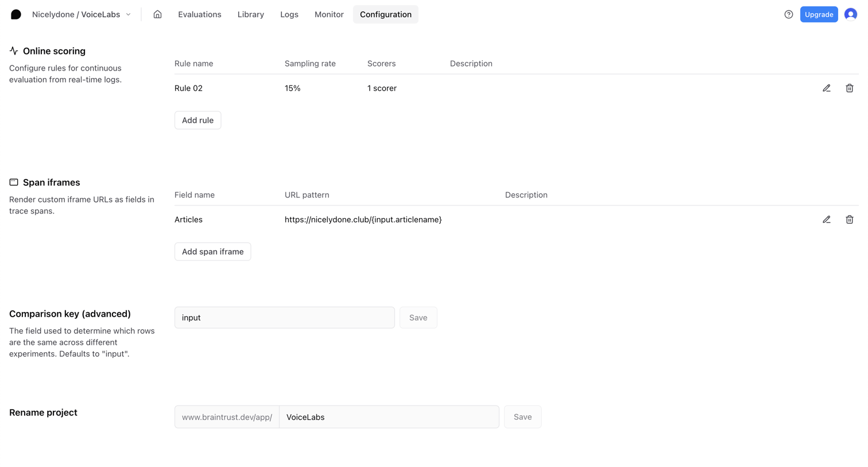The image size is (868, 467).
Task: Click the Rule name column header
Action: pos(194,64)
